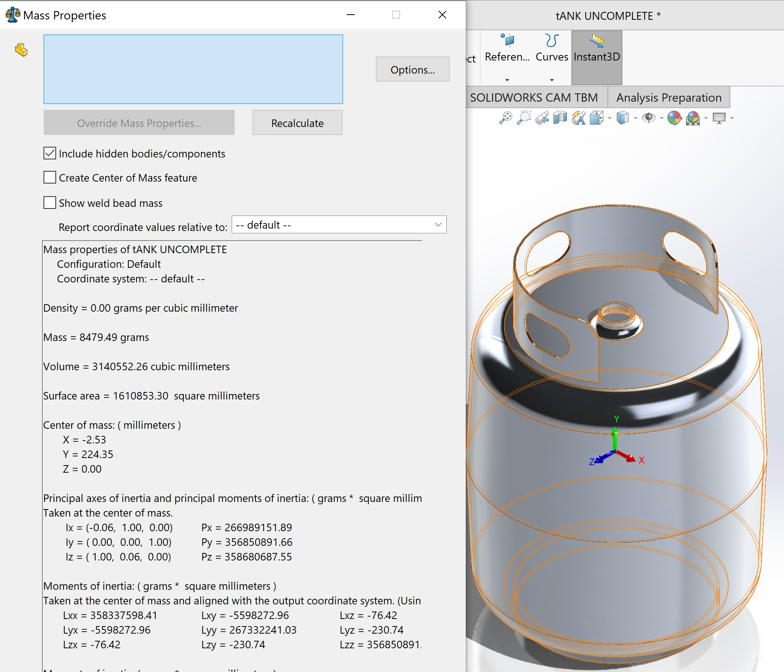Open the coordinate system default dropdown
The width and height of the screenshot is (784, 672).
339,225
